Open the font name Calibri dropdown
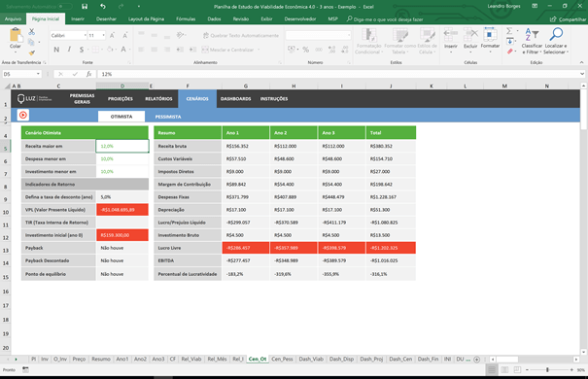 (86, 35)
